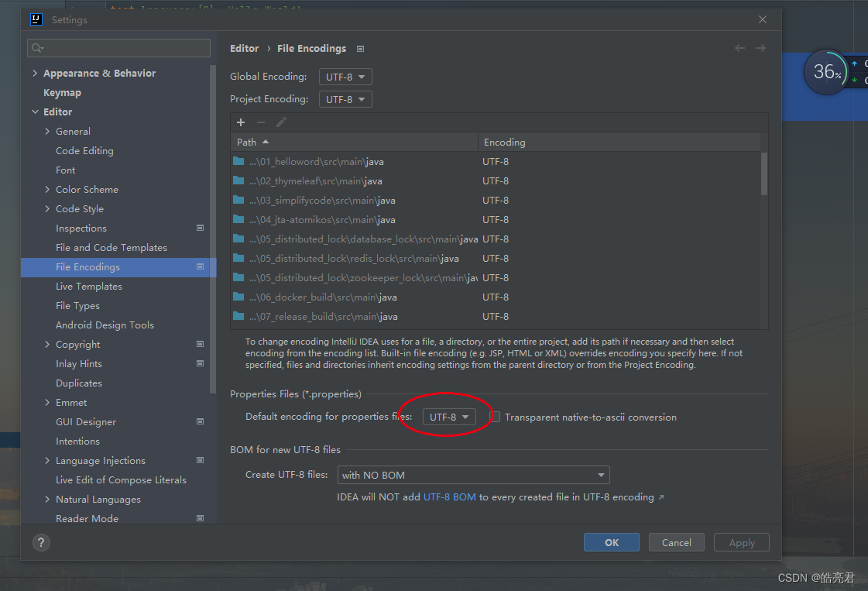Click the path table vertical scrollbar
The image size is (868, 591).
click(764, 174)
